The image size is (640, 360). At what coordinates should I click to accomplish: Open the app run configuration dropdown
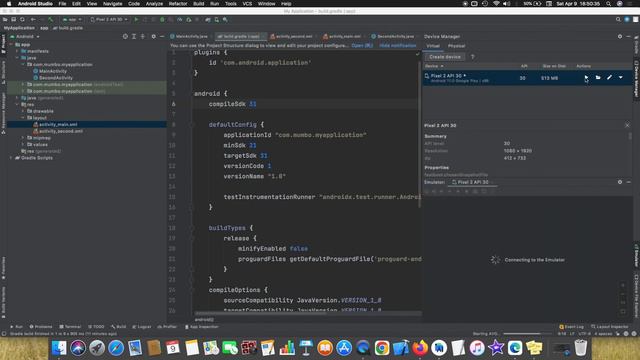(x=72, y=19)
